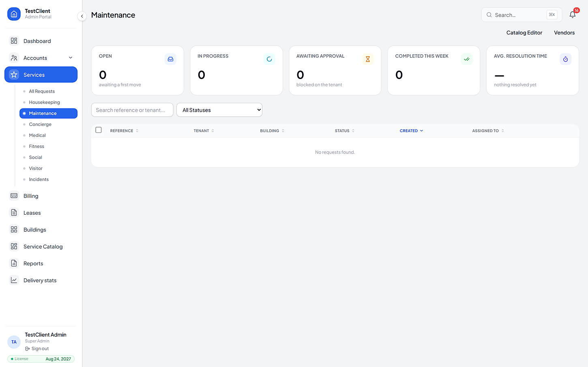
Task: Click the Dashboard grid icon
Action: pos(14,41)
